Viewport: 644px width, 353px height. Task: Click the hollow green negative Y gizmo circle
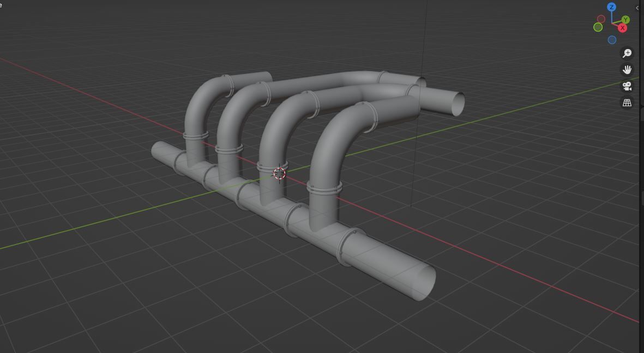tap(598, 27)
